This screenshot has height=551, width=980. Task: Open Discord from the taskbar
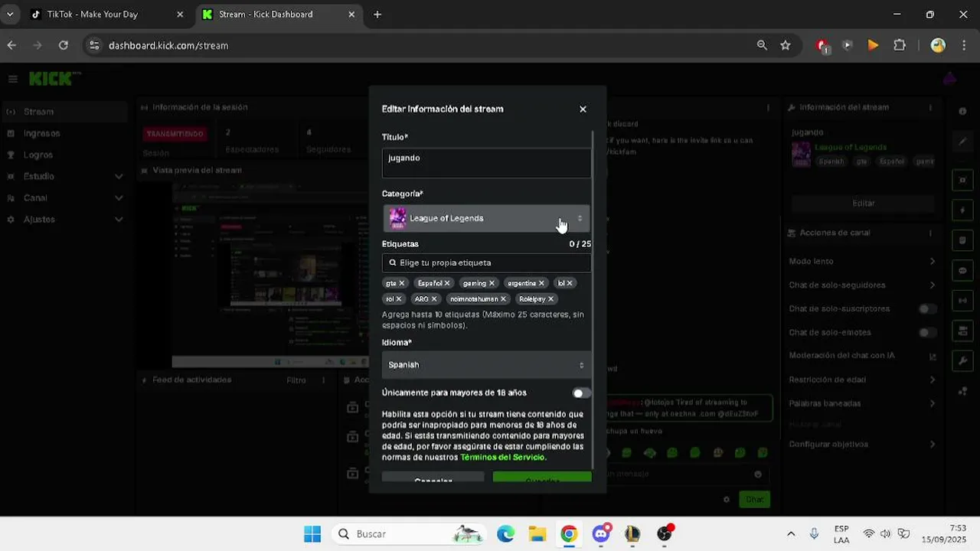tap(601, 534)
